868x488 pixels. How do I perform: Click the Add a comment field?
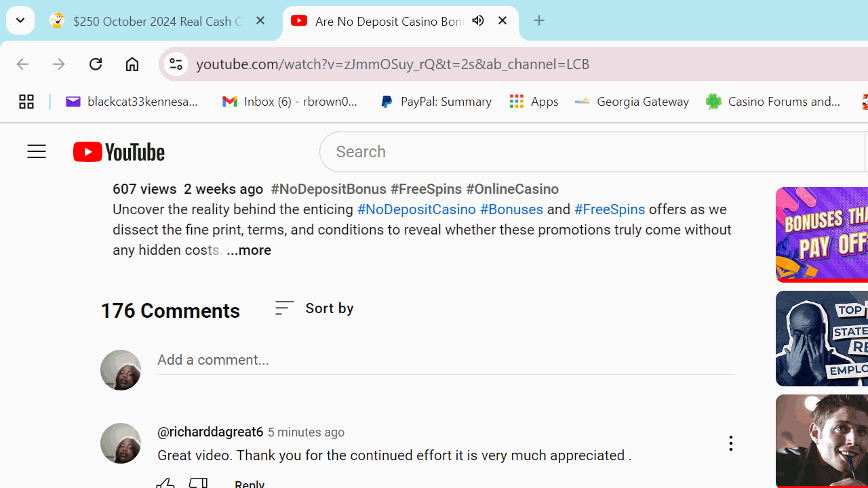(x=446, y=361)
